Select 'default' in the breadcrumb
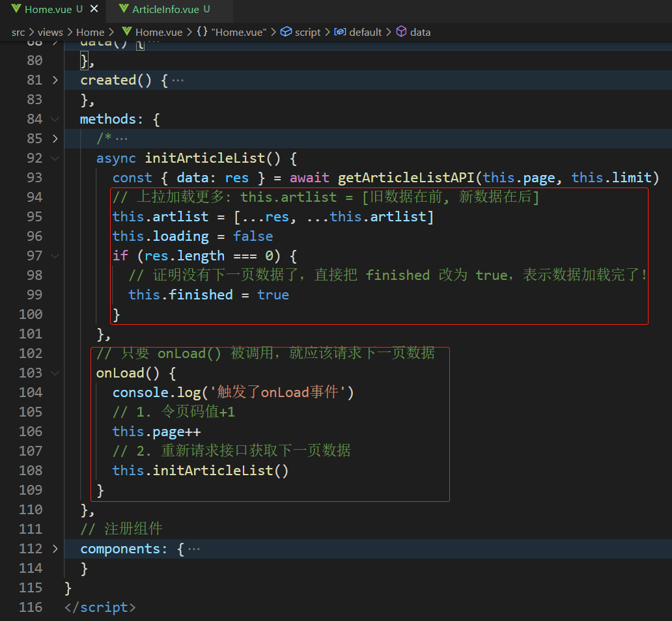The height and width of the screenshot is (621, 672). pos(365,32)
